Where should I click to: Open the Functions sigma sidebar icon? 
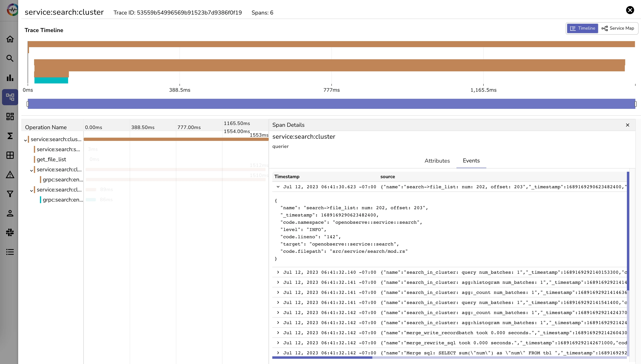[10, 136]
